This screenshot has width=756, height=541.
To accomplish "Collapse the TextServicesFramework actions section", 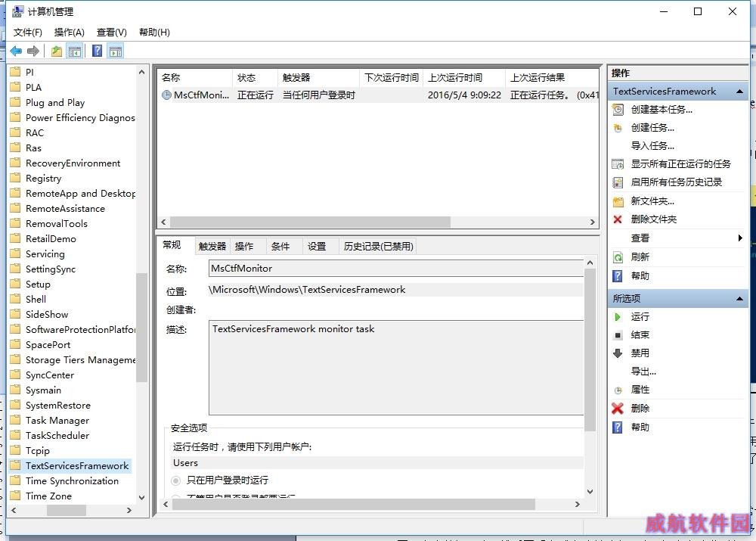I will pos(739,92).
